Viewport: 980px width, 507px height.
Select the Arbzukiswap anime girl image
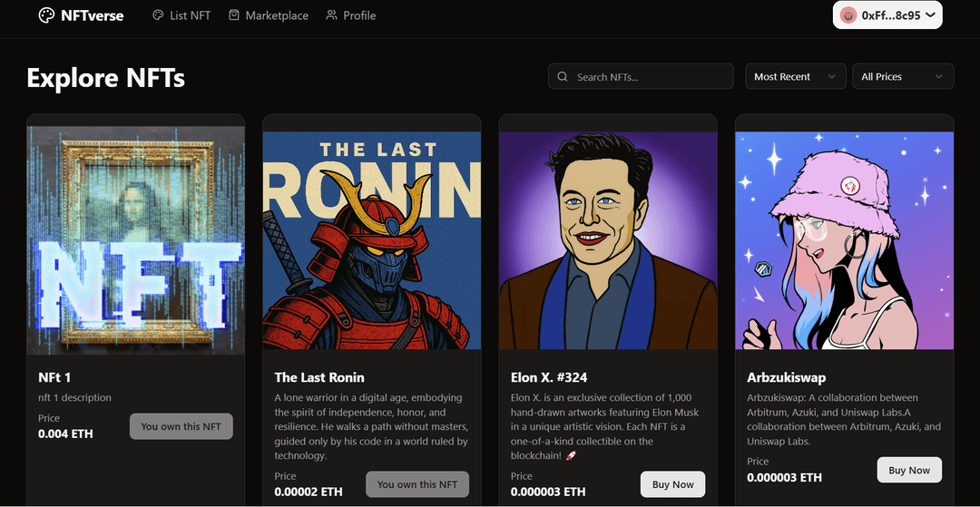point(844,240)
